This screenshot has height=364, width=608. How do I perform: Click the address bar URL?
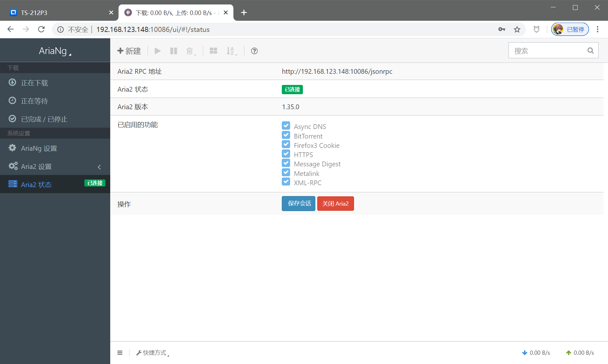(x=153, y=29)
